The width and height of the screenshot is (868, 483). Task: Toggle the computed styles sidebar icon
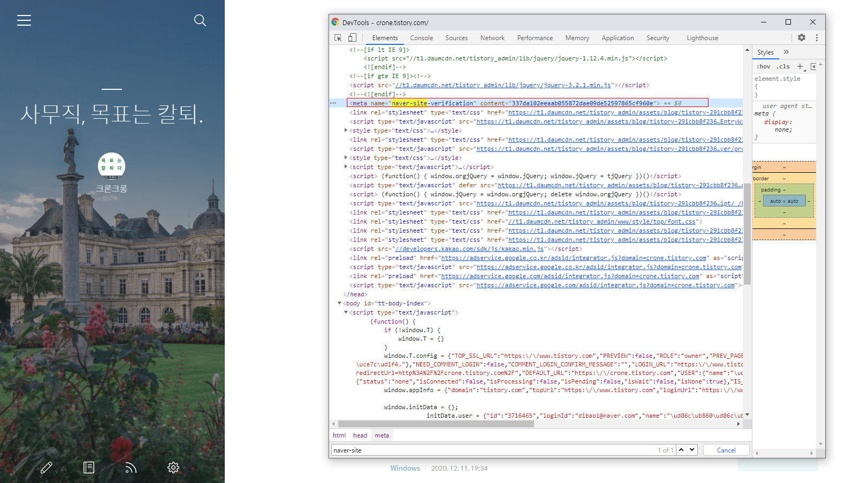pyautogui.click(x=813, y=67)
